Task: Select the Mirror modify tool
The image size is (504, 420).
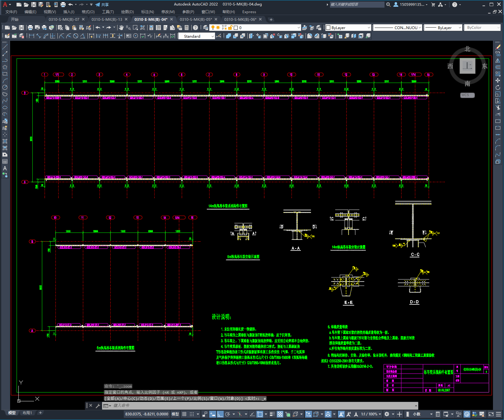Action: pyautogui.click(x=498, y=60)
